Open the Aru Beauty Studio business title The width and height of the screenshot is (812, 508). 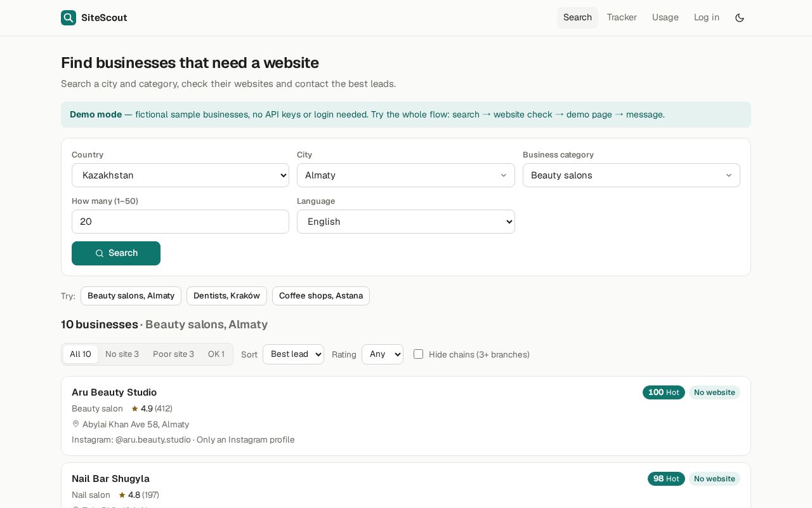[114, 392]
